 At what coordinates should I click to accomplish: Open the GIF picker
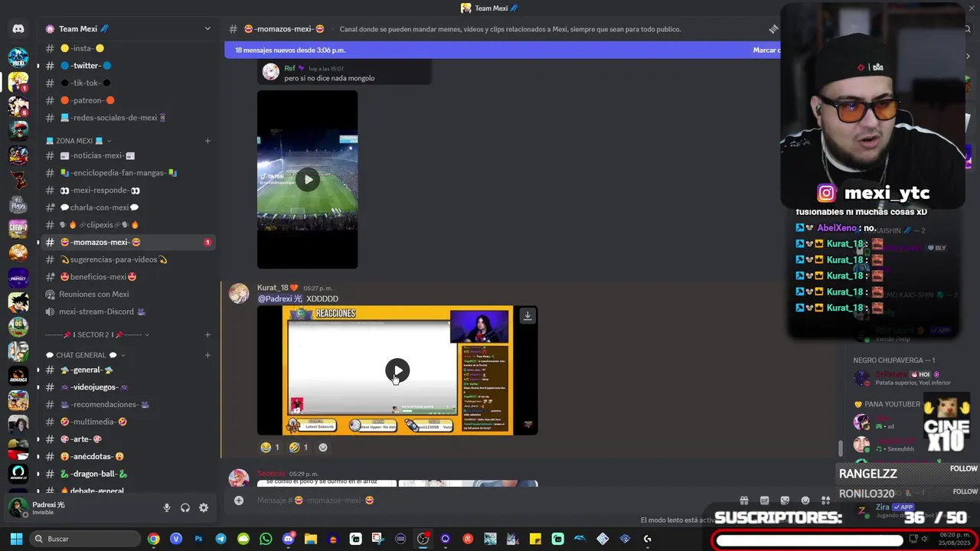click(x=765, y=500)
